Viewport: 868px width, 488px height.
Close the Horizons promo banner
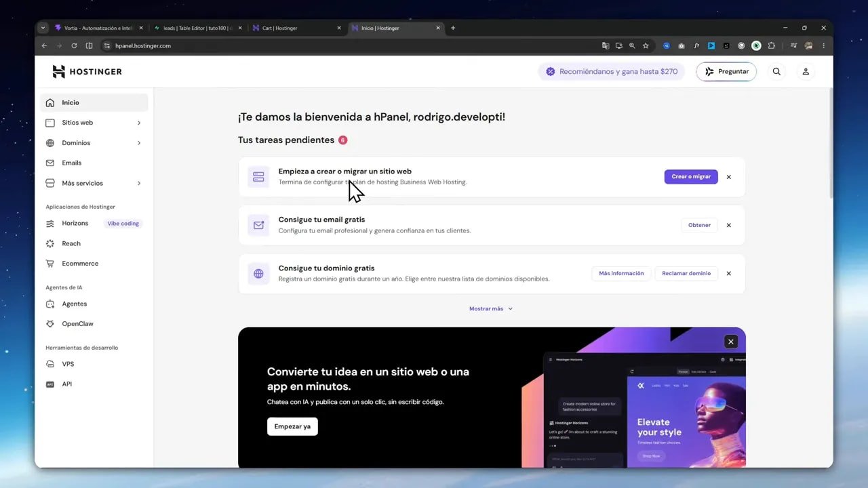click(730, 342)
